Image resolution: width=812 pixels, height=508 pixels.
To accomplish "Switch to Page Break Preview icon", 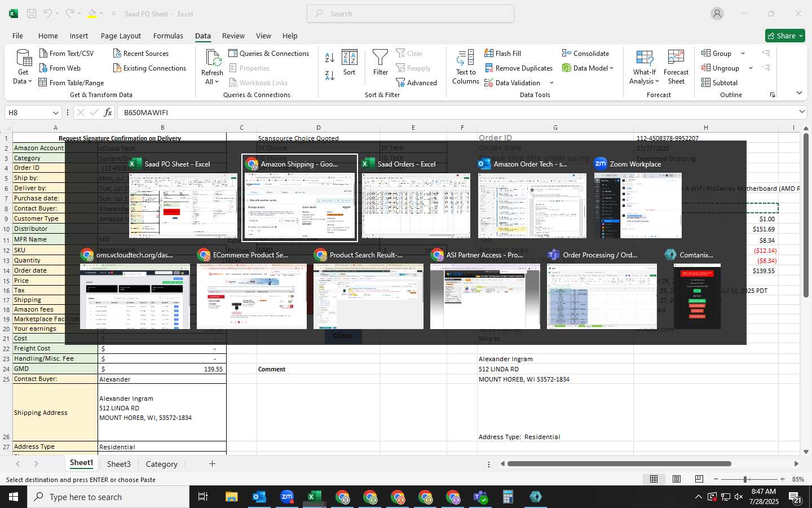I will tap(699, 479).
